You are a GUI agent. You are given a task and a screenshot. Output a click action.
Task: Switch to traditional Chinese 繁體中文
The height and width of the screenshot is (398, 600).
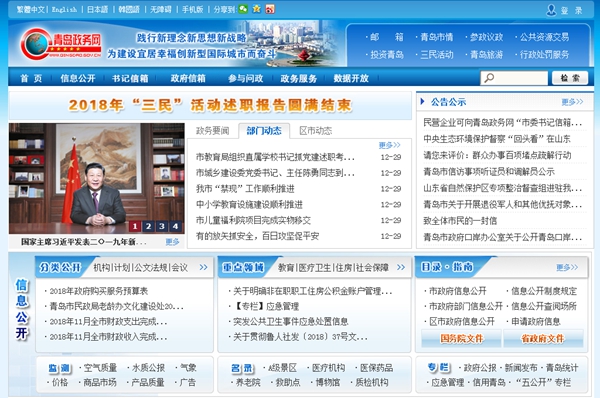30,9
